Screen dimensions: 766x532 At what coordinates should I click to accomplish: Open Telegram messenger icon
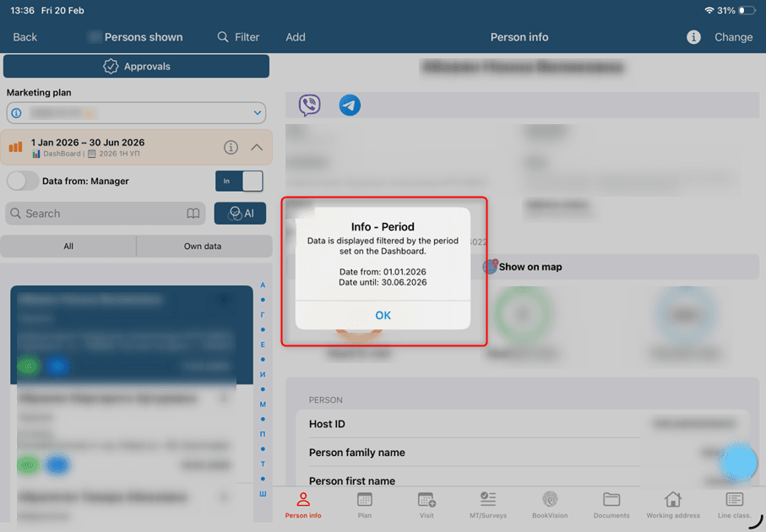pyautogui.click(x=350, y=105)
